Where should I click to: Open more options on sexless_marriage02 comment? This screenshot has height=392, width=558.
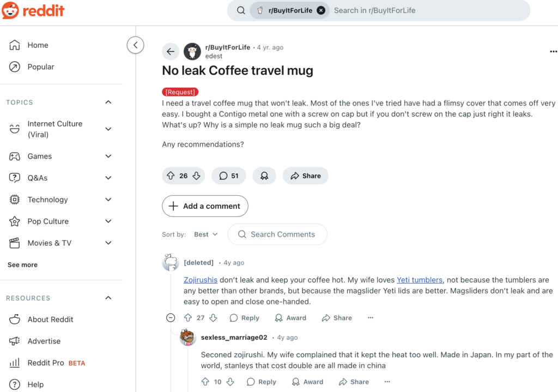coord(387,382)
